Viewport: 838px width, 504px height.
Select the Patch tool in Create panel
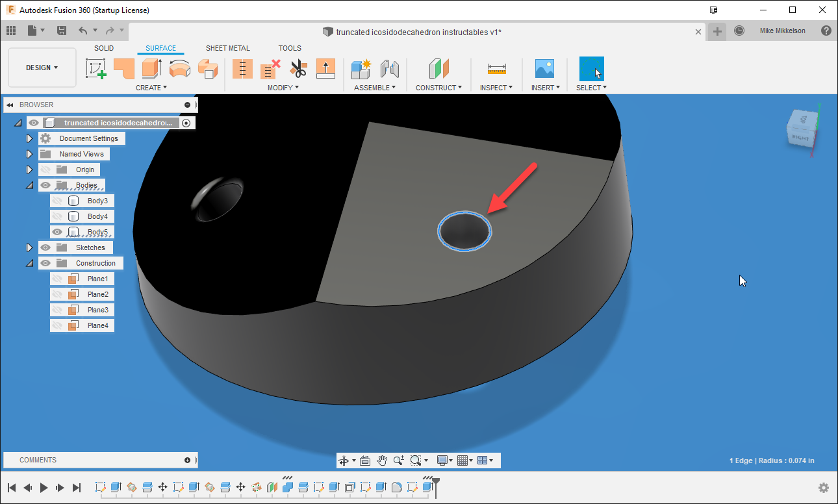tap(124, 69)
